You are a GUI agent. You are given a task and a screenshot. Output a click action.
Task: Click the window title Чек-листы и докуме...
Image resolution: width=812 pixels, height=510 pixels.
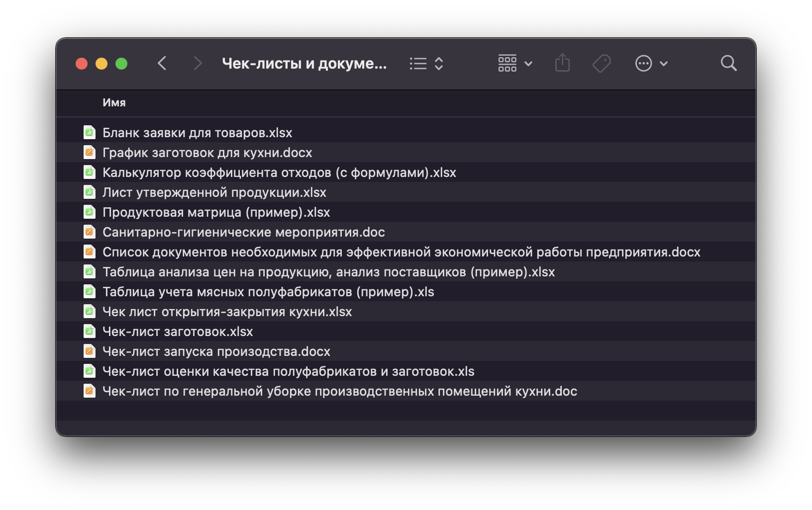point(304,64)
